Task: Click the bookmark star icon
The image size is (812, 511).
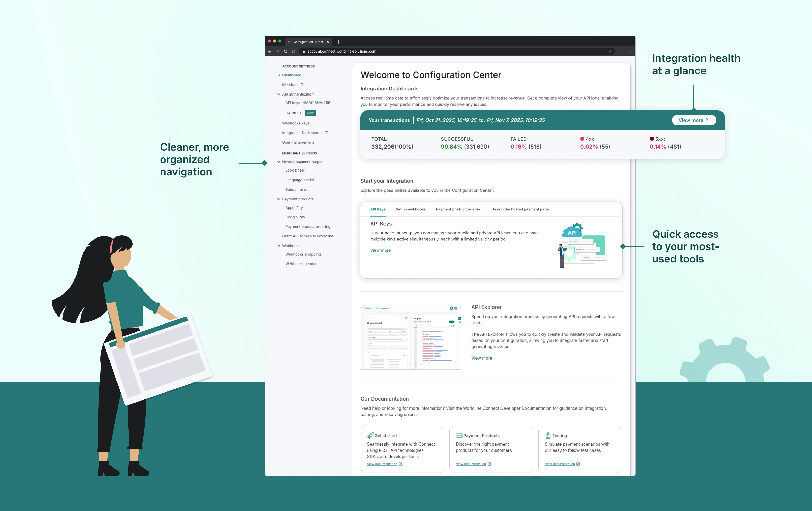Action: point(610,51)
